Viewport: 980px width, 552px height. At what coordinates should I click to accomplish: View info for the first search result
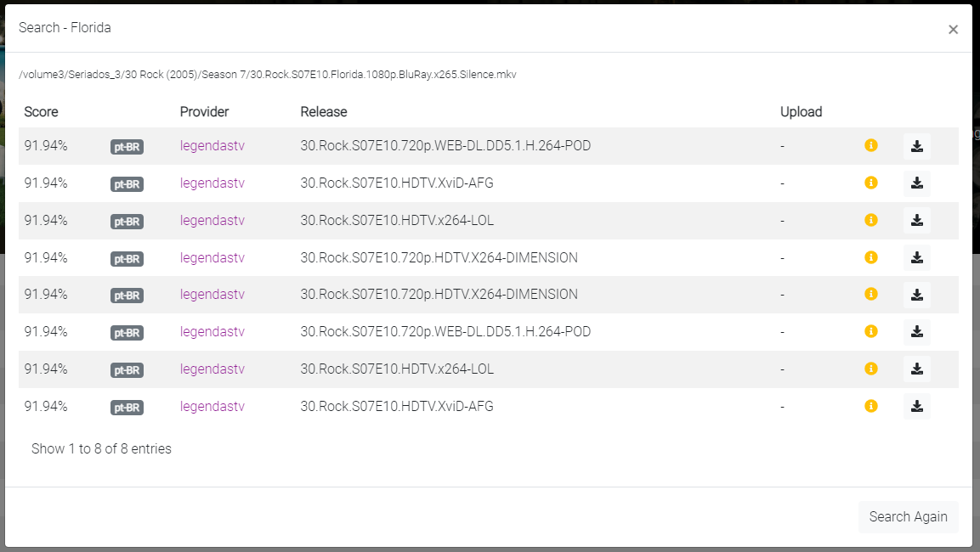tap(870, 145)
